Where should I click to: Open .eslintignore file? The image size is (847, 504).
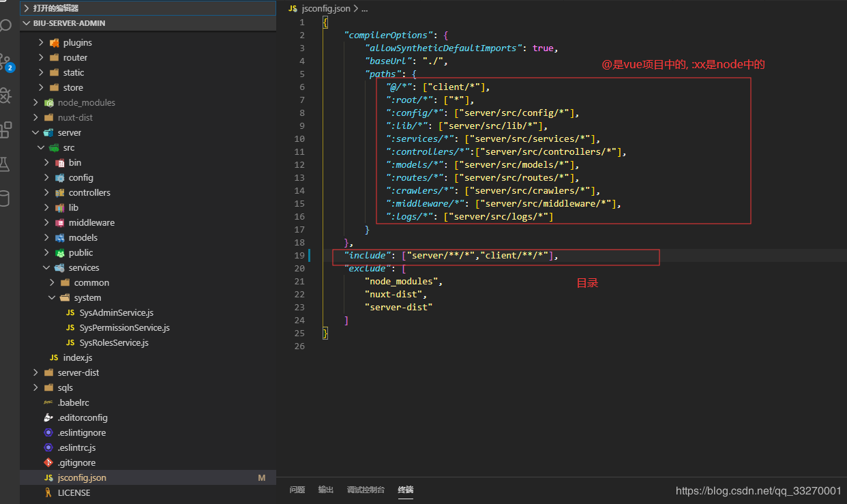point(82,432)
